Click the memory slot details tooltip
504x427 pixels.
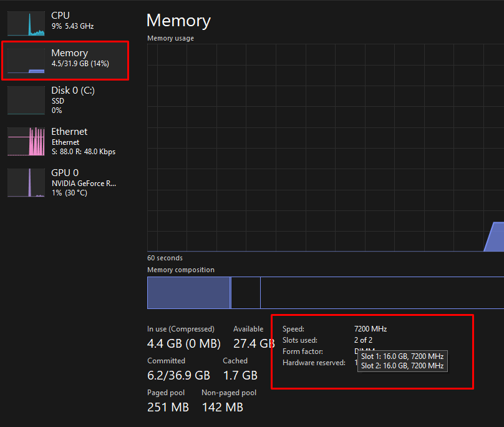click(x=402, y=361)
